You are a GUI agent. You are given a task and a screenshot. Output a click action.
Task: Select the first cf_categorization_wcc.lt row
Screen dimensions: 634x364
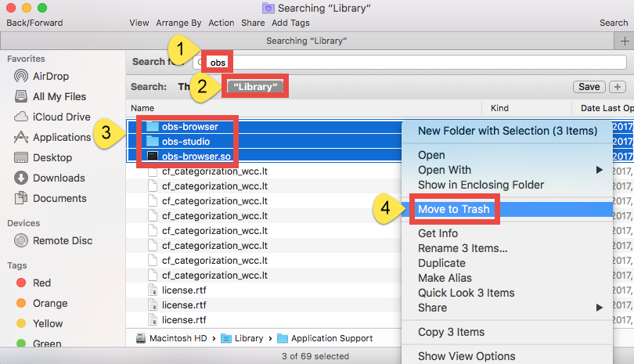tap(265, 171)
